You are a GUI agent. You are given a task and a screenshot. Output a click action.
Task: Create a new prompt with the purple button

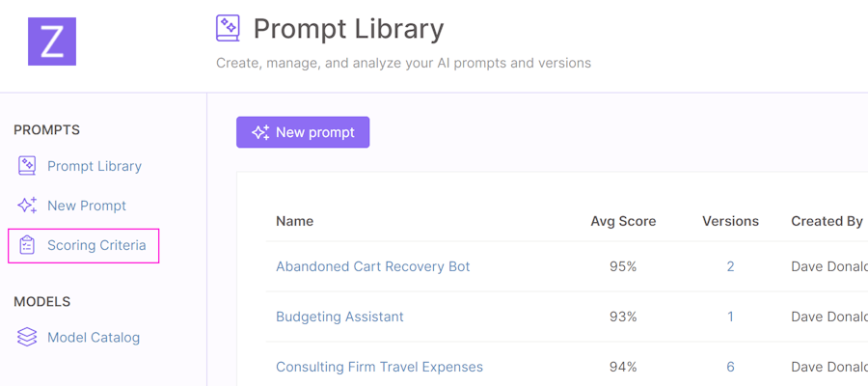point(303,132)
